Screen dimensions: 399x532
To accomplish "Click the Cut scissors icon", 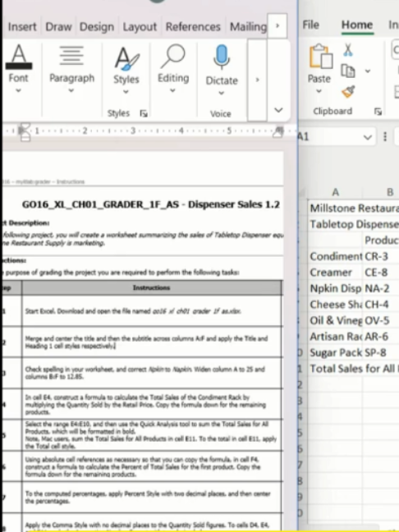I will pos(348,49).
